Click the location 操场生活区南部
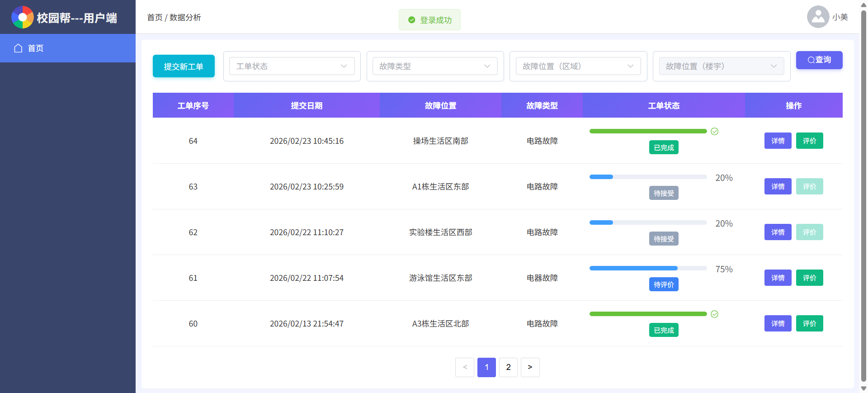Screen dimensions: 868x393 [x=441, y=141]
